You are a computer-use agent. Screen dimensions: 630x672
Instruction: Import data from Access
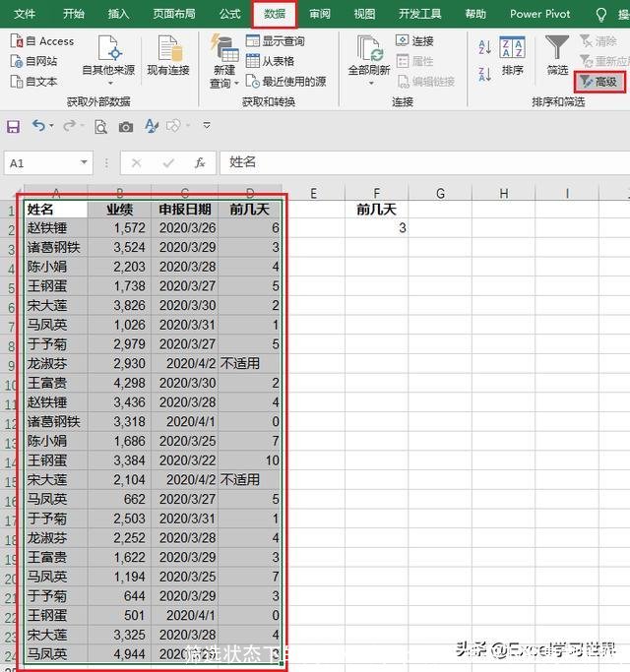(41, 41)
